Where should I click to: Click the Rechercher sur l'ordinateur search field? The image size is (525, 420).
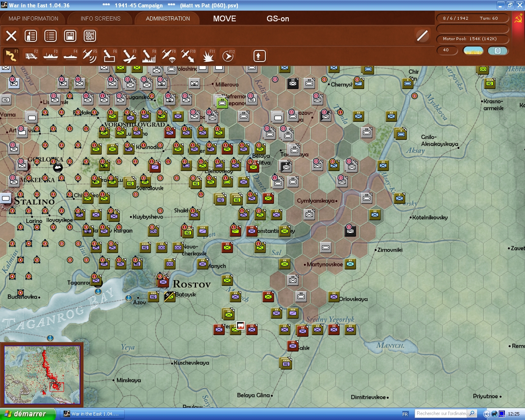tap(441, 413)
